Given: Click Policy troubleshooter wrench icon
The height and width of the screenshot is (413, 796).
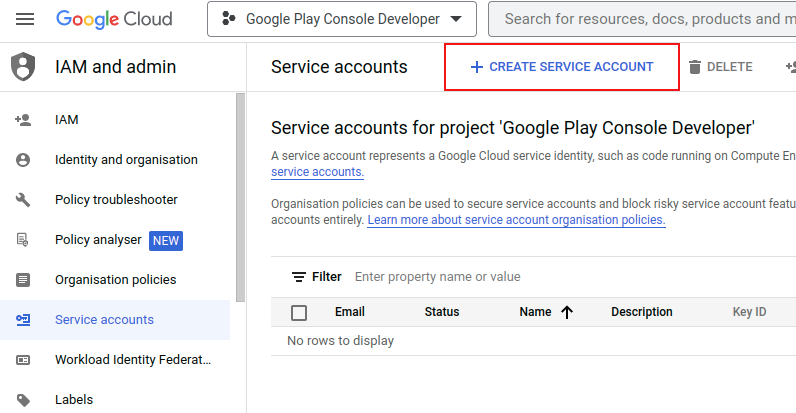Looking at the screenshot, I should click(23, 200).
